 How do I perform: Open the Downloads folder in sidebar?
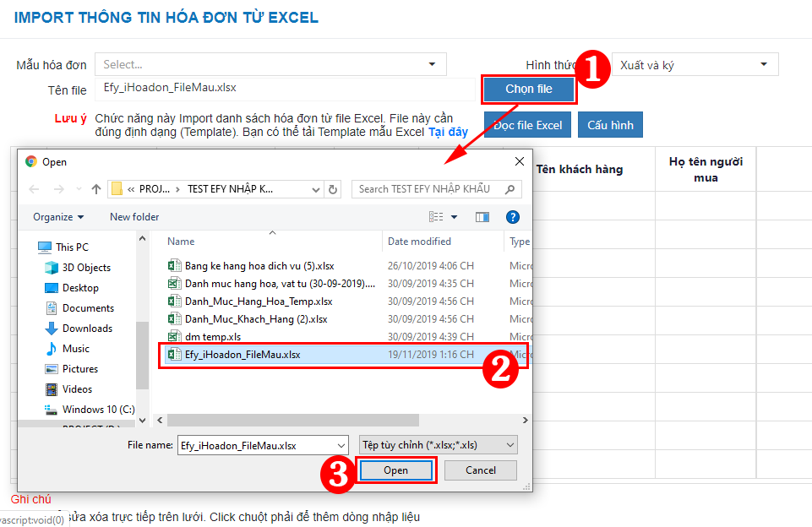pyautogui.click(x=87, y=329)
